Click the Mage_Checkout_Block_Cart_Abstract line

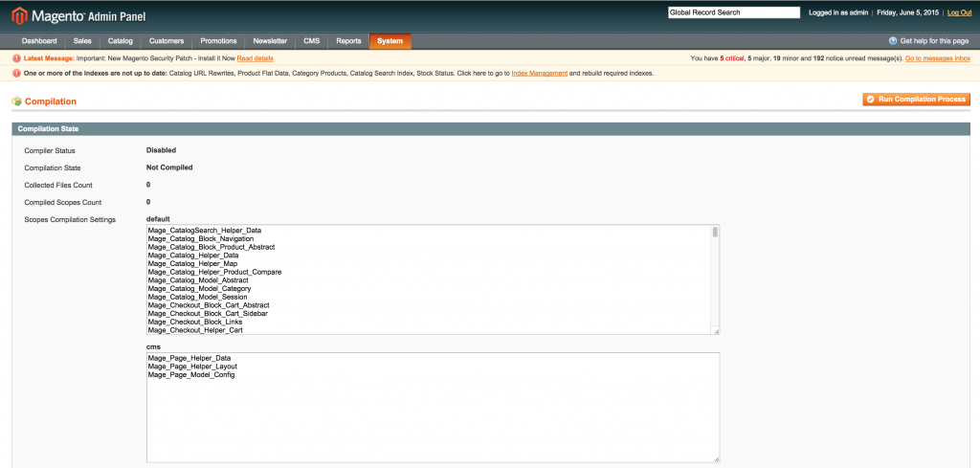coord(209,305)
